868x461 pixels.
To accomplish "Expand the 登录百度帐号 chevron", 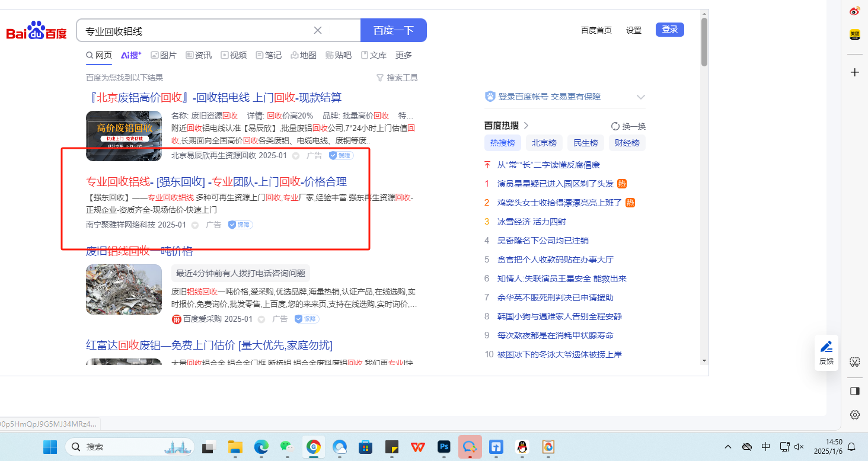I will click(640, 97).
